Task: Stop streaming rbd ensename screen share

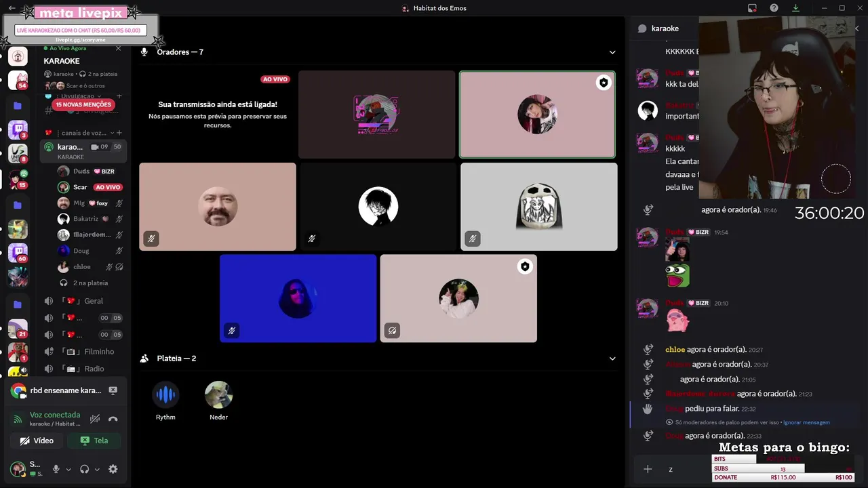Action: click(113, 390)
